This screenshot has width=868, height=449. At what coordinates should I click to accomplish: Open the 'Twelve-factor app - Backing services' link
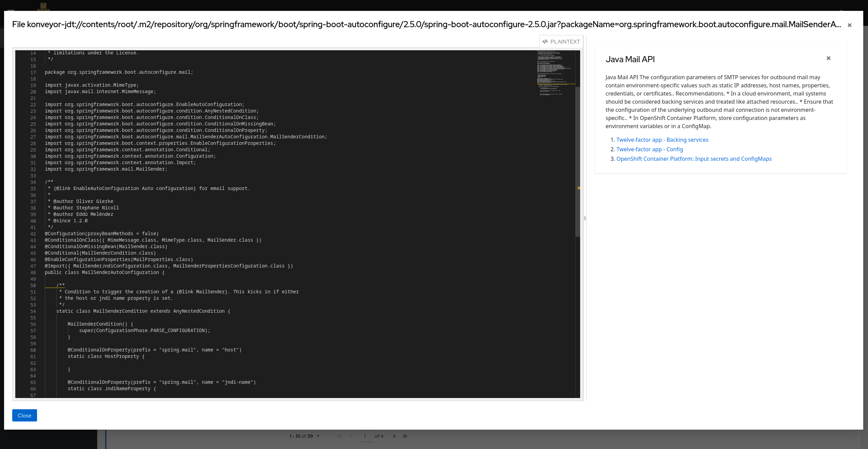click(662, 140)
